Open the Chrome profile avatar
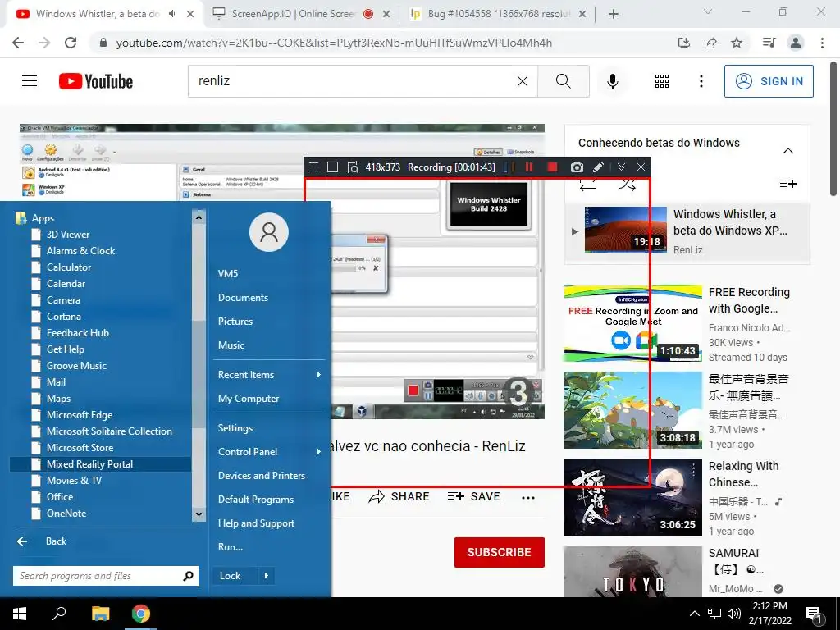Viewport: 840px width, 630px height. [796, 43]
